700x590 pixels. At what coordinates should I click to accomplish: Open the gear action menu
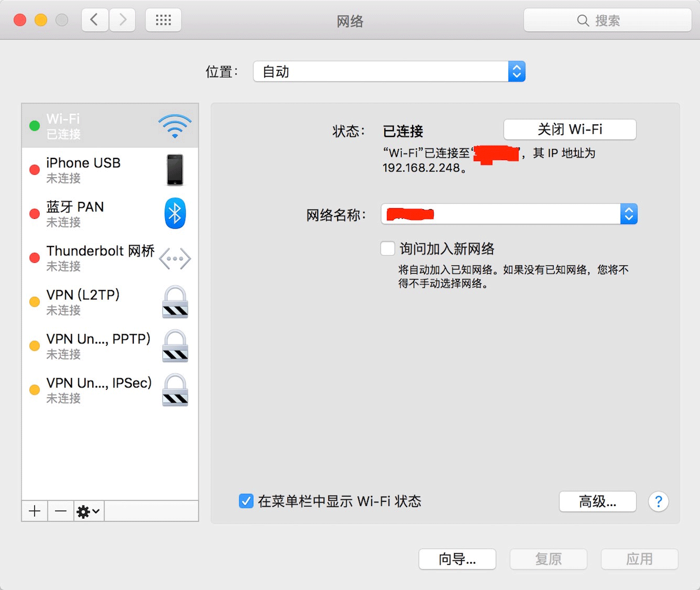click(89, 511)
